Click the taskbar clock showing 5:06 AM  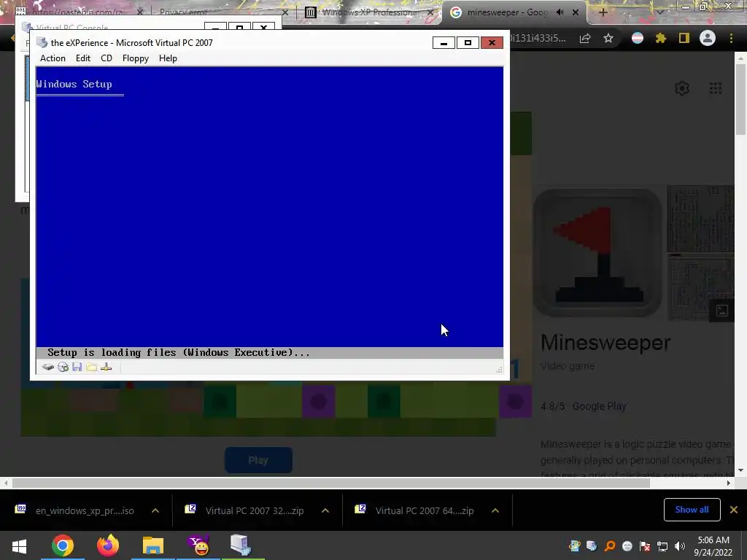(x=713, y=545)
